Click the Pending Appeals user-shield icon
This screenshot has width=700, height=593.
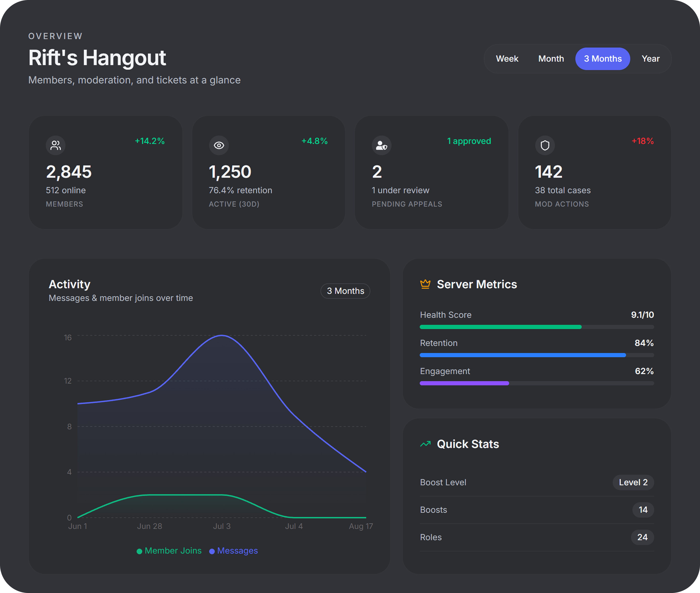[382, 145]
